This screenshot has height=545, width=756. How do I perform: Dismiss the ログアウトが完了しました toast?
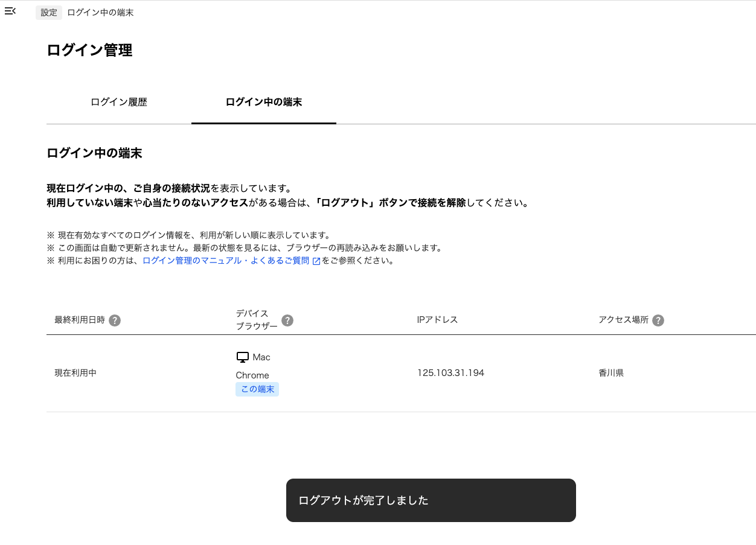point(431,500)
